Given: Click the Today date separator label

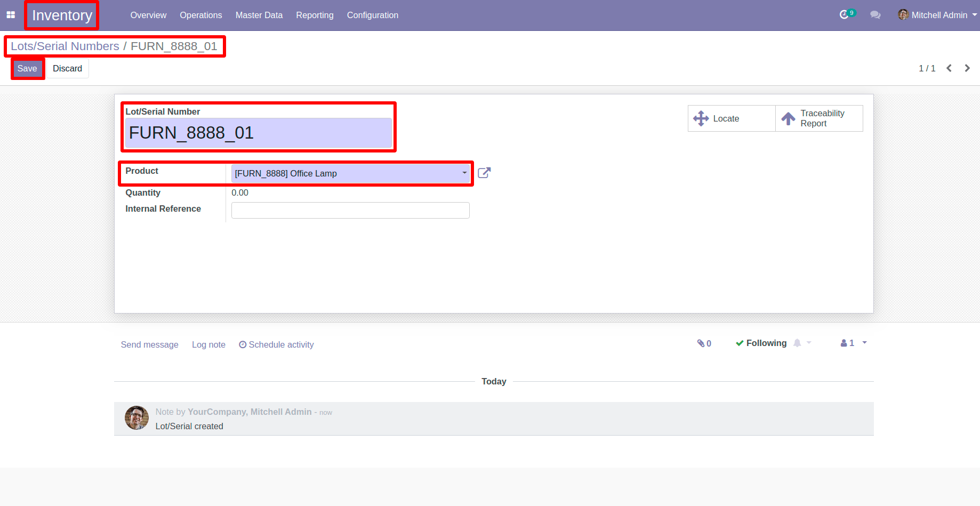Looking at the screenshot, I should 494,381.
